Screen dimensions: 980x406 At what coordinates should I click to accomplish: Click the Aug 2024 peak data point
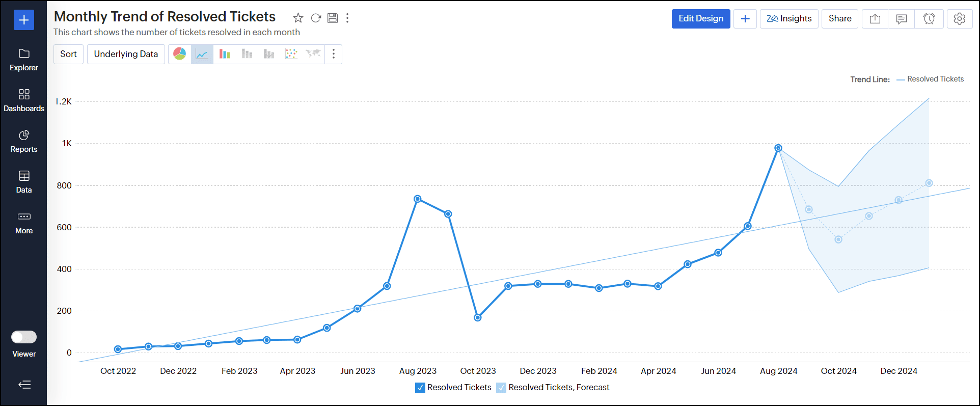pos(778,148)
